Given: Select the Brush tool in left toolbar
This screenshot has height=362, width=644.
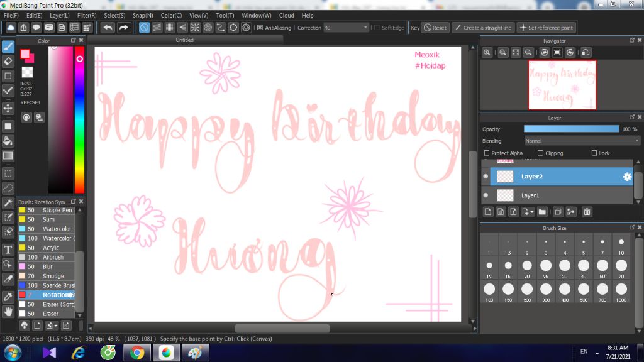Looking at the screenshot, I should (8, 47).
